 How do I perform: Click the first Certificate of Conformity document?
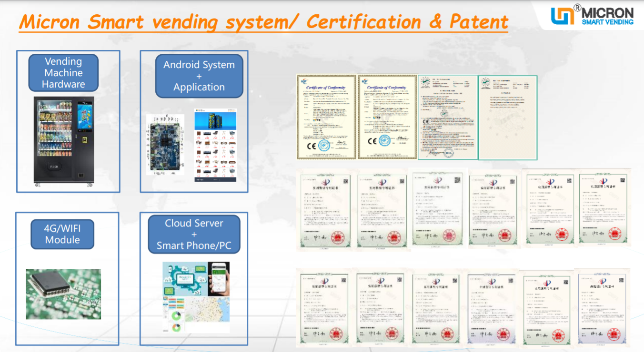326,117
